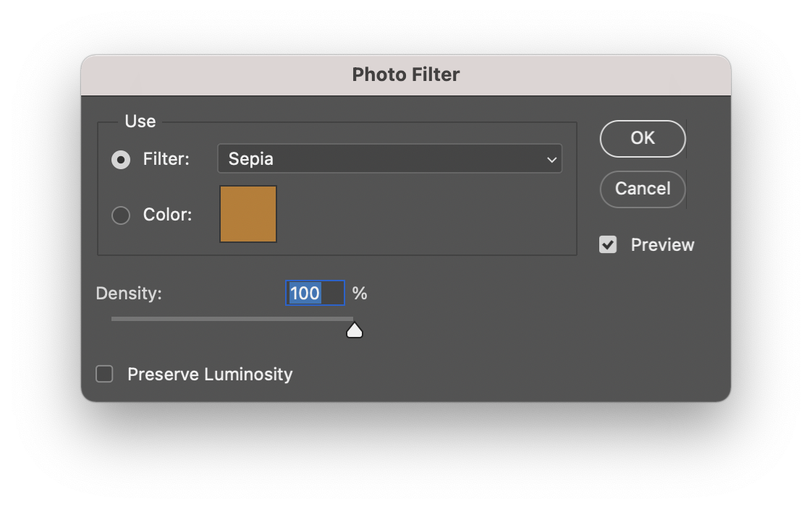812x509 pixels.
Task: Select the Color radio button
Action: [121, 215]
